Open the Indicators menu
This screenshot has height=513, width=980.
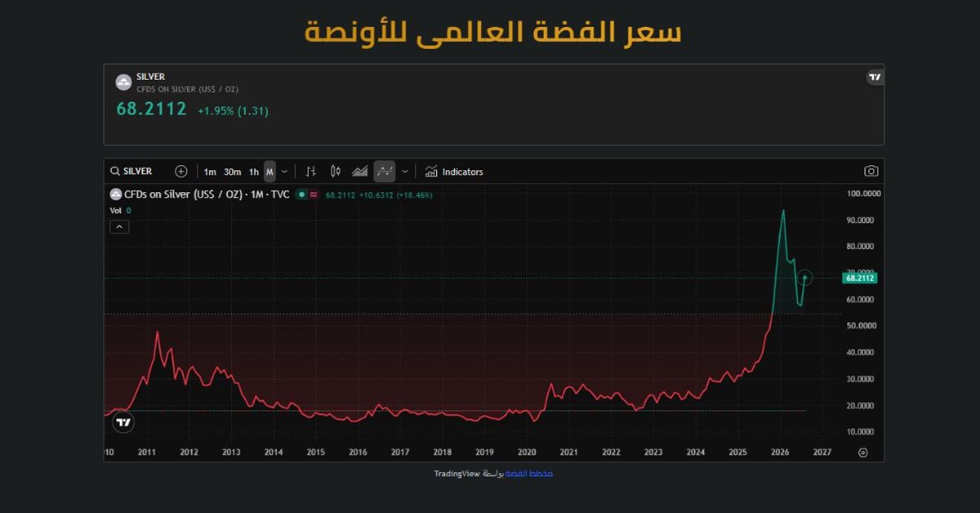click(454, 172)
